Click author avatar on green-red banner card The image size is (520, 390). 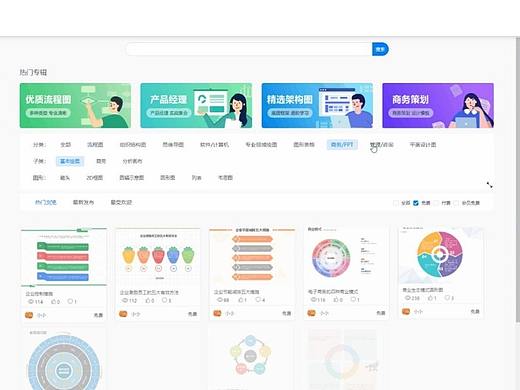coord(29,315)
